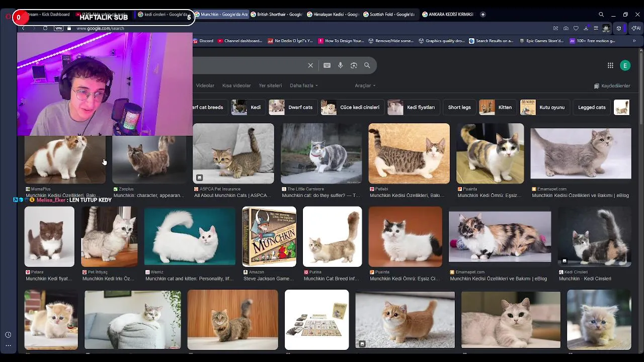
Task: Open the easy setup sliders icon
Action: point(596,28)
